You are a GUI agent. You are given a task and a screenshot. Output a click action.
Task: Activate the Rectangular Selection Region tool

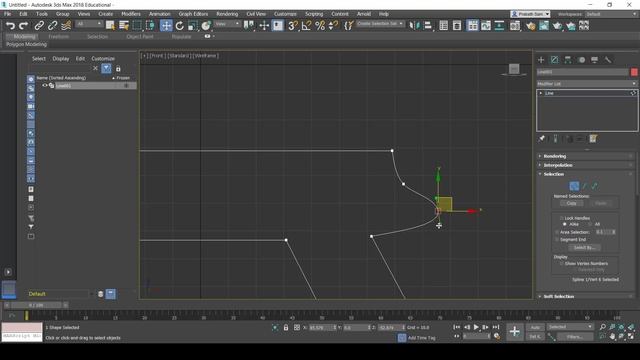tap(137, 26)
